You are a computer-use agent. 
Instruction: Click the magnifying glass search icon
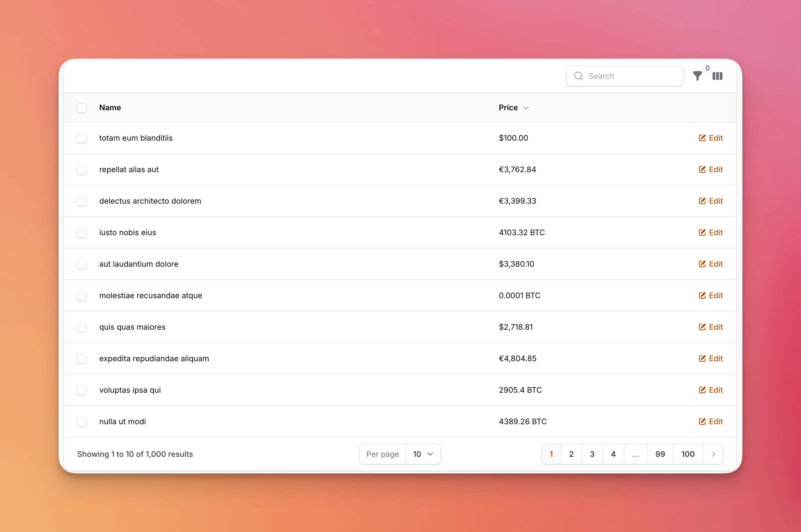coord(578,76)
